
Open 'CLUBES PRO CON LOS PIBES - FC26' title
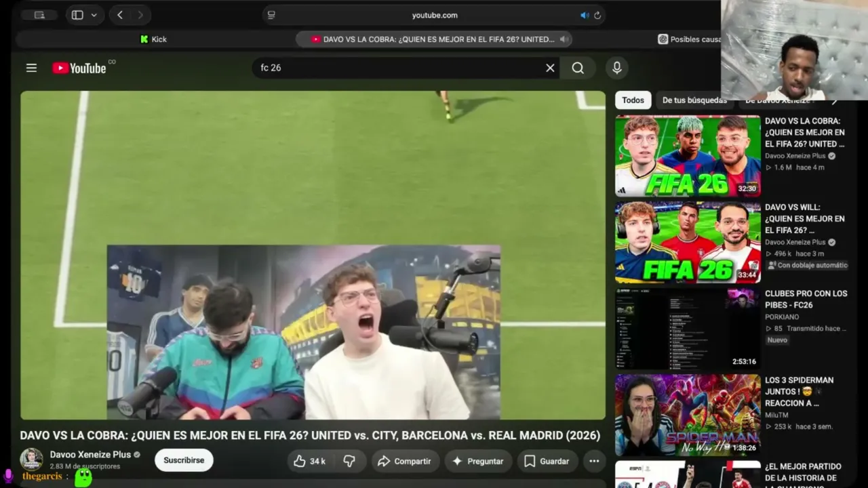(x=806, y=299)
